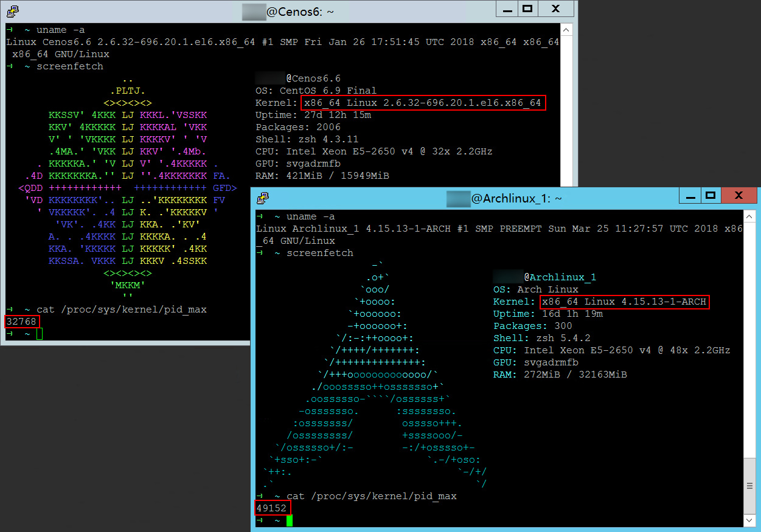
Task: Click scroll-up arrow in Cenos6 window
Action: 566,30
